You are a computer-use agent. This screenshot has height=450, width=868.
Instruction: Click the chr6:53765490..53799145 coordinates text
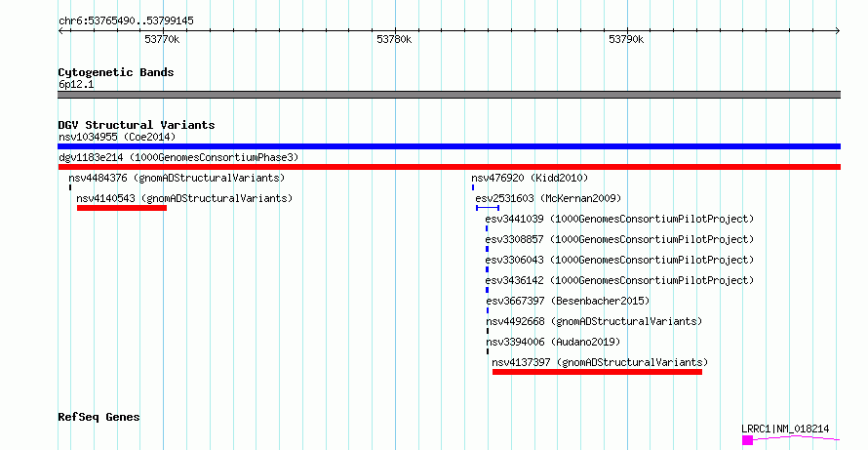126,20
